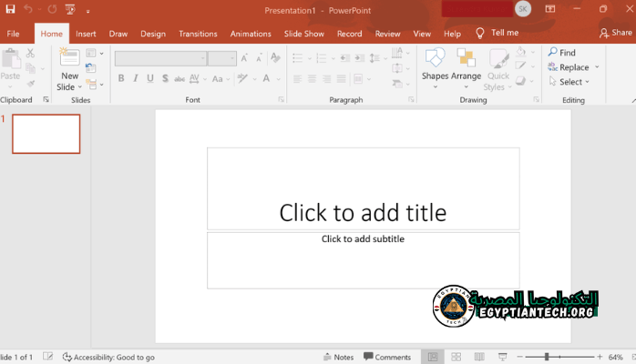Apply the font color
Image resolution: width=636 pixels, height=364 pixels.
click(266, 78)
